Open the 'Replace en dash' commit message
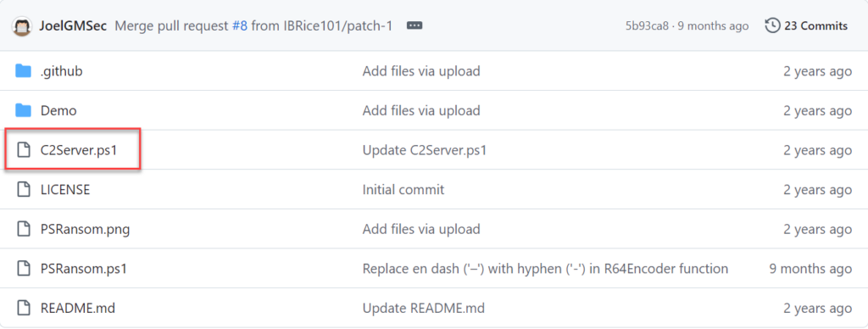868x329 pixels. pyautogui.click(x=545, y=269)
